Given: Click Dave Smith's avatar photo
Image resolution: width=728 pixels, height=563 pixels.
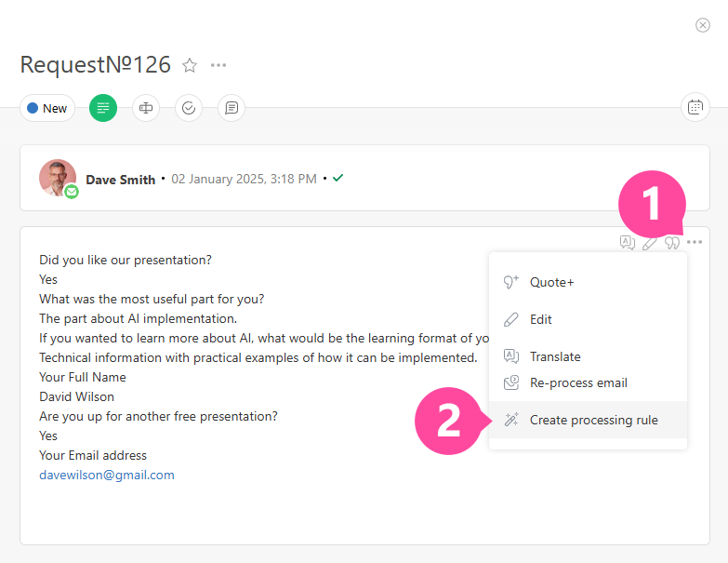Looking at the screenshot, I should pos(58,177).
